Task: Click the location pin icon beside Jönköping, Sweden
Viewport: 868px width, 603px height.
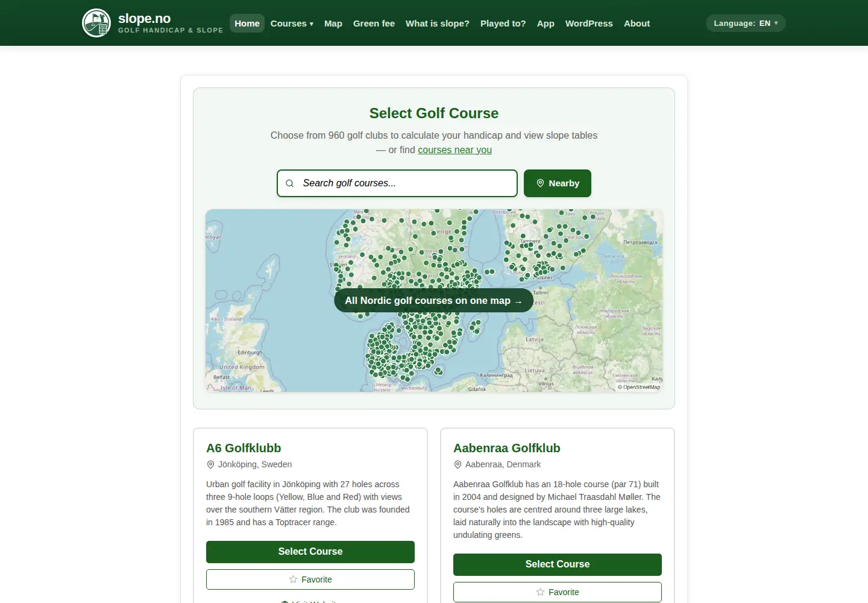Action: click(x=210, y=464)
